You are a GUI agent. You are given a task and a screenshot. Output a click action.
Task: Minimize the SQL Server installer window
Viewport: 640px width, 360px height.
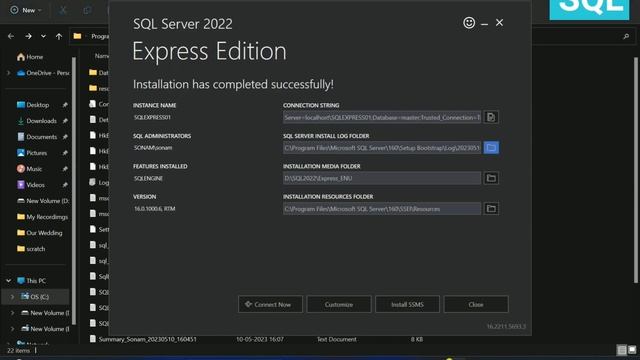click(x=484, y=24)
